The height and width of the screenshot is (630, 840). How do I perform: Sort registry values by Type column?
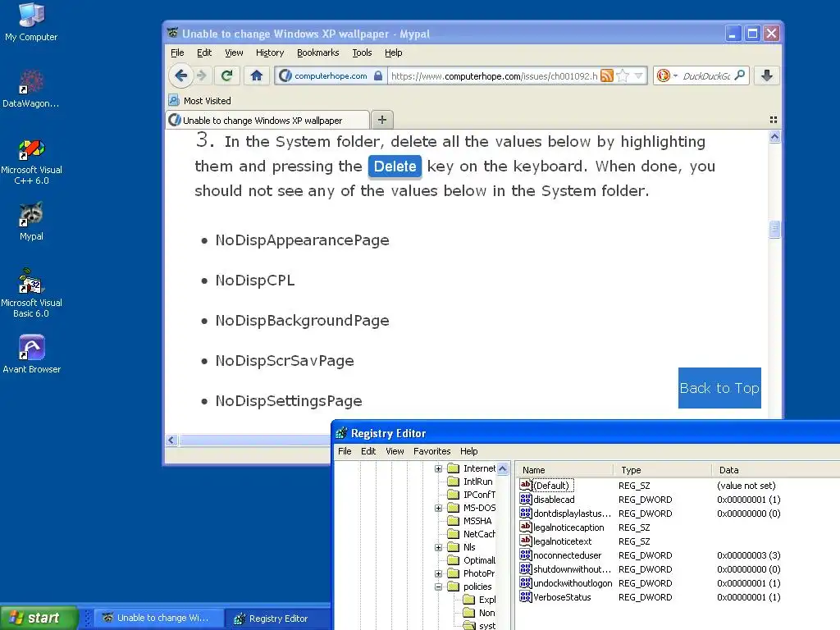pyautogui.click(x=662, y=470)
